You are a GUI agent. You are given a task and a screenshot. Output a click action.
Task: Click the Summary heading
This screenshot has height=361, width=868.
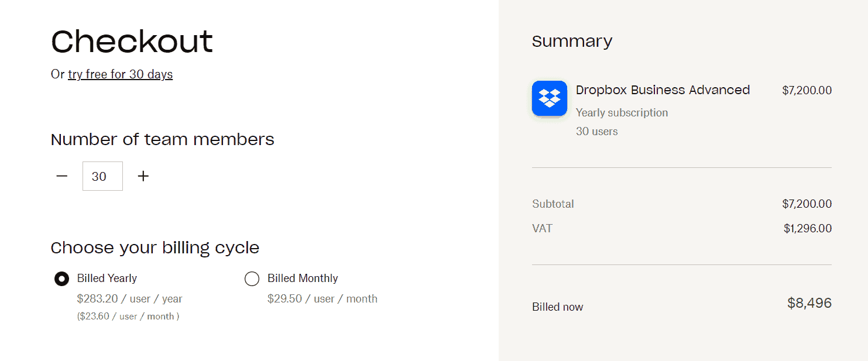[572, 41]
